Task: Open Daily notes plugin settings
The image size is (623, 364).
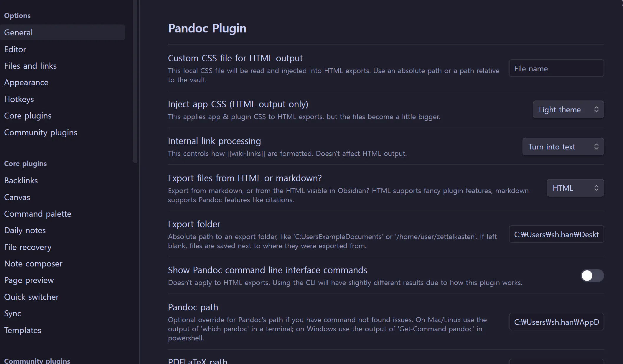Action: pos(25,230)
